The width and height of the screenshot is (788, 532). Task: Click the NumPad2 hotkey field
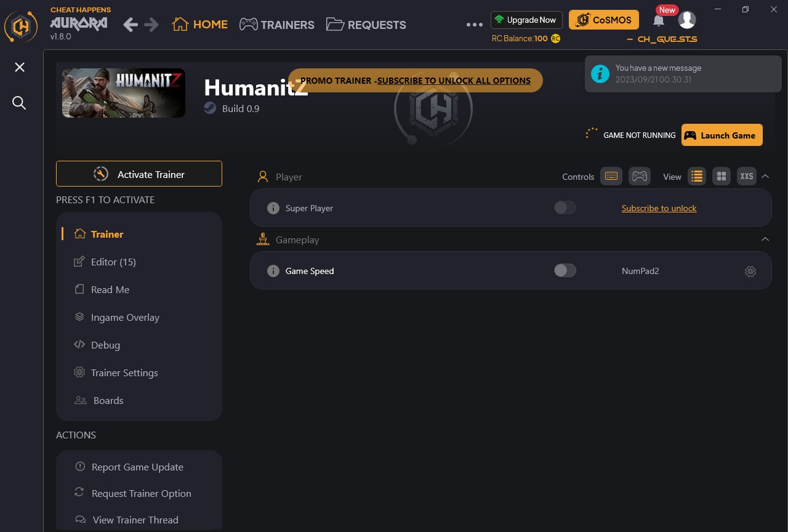640,271
